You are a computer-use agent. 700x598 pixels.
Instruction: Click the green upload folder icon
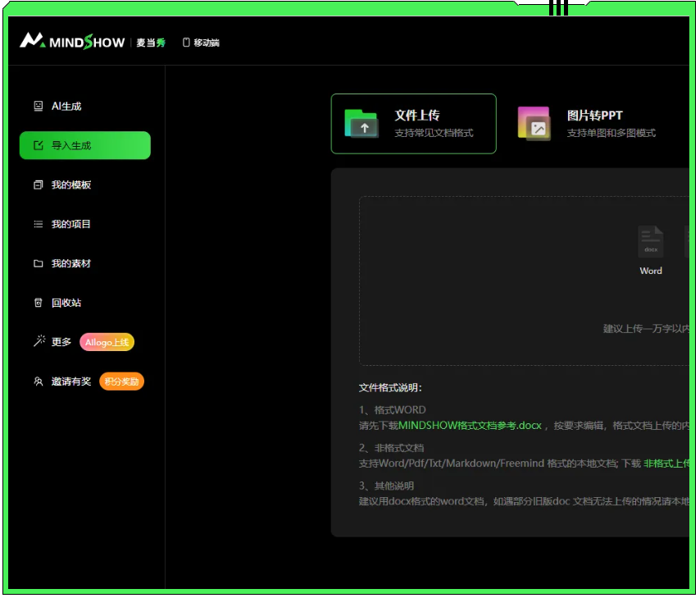coord(361,123)
